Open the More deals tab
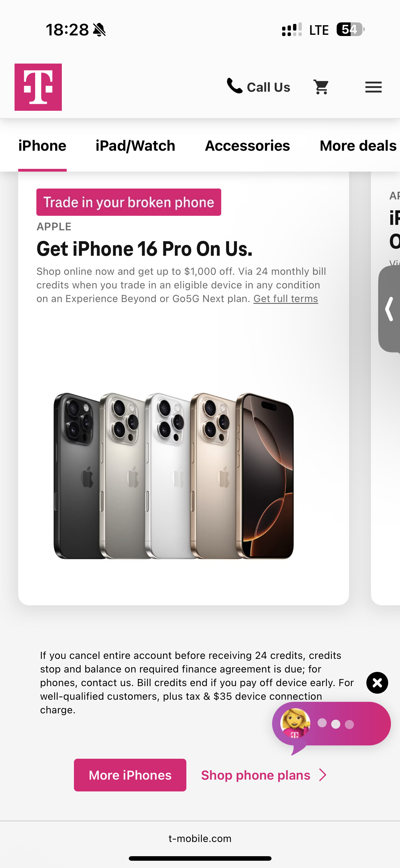The image size is (400, 868). [x=358, y=146]
